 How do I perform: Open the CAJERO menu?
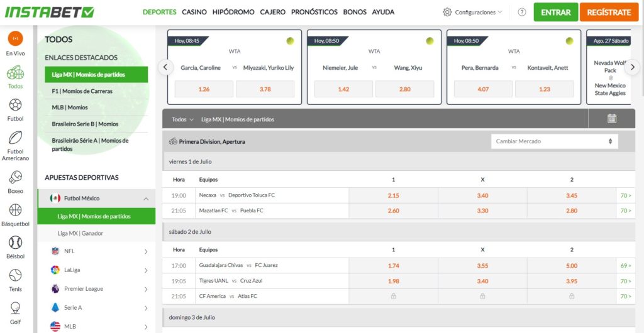click(273, 13)
